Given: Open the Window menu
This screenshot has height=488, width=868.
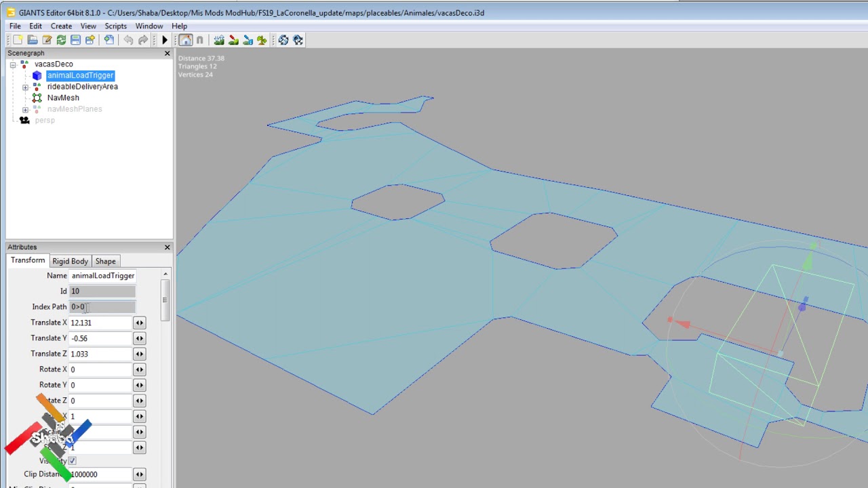Looking at the screenshot, I should 149,26.
